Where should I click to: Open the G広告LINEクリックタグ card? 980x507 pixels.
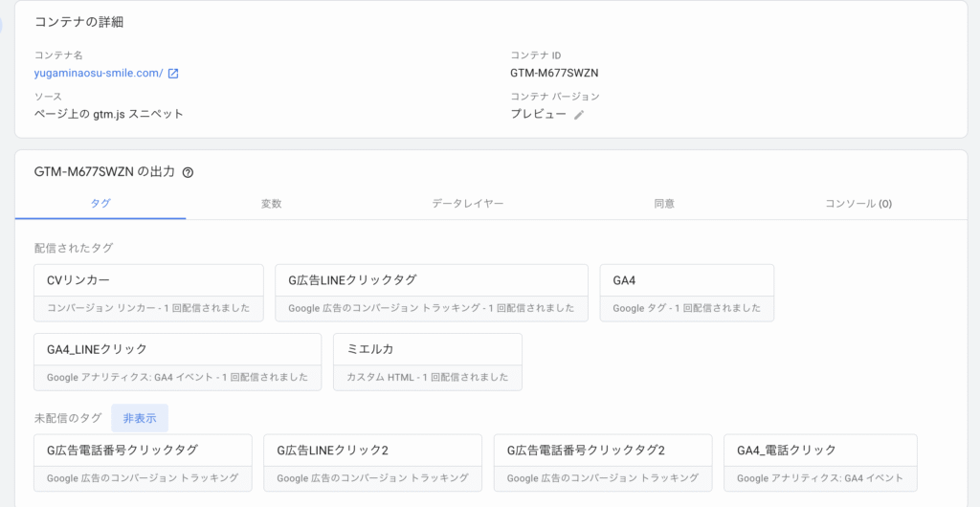pos(431,292)
